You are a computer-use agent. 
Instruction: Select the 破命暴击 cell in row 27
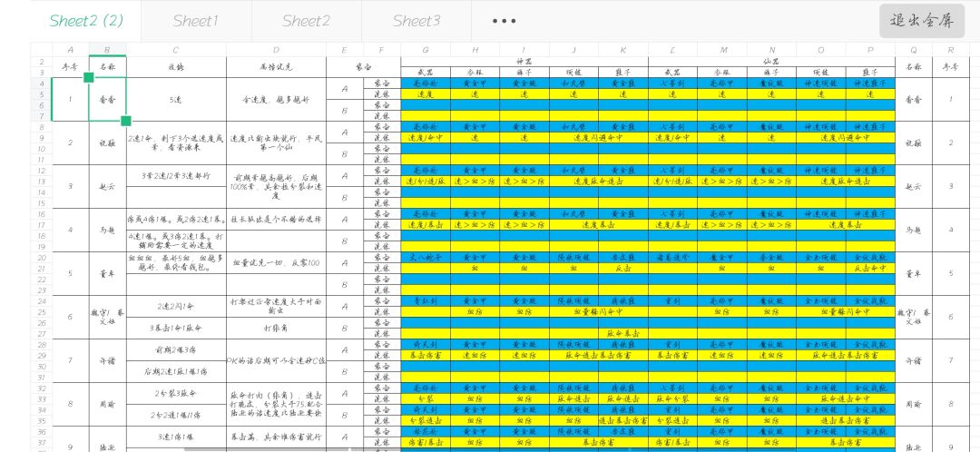623,333
